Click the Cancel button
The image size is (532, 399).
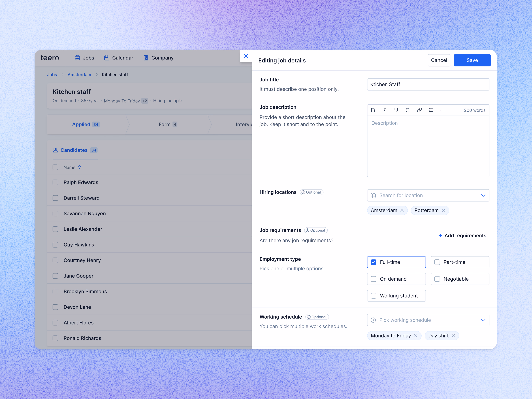(439, 60)
